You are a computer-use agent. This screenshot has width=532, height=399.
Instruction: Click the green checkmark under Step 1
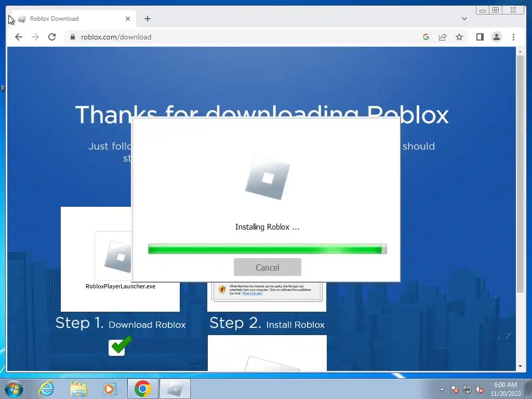tap(120, 346)
